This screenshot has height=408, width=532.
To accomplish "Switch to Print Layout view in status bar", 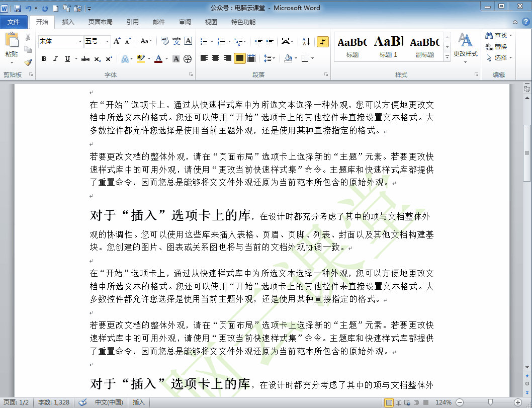I will pyautogui.click(x=389, y=402).
